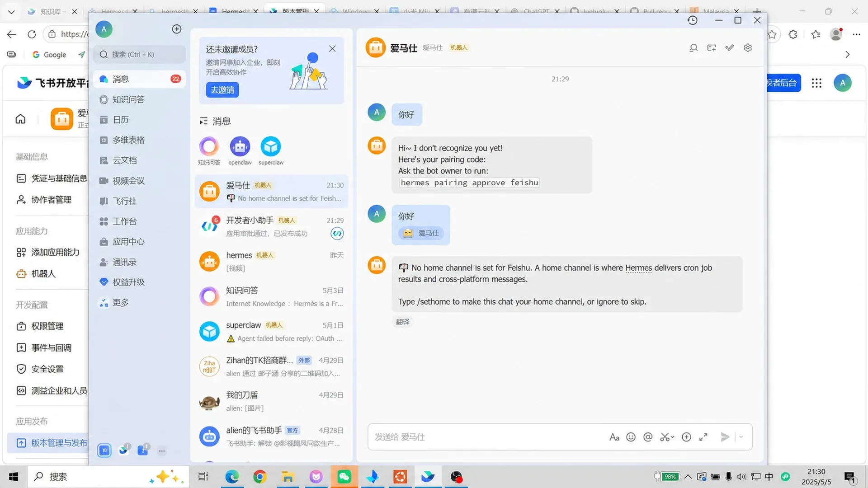Open 工作台 in sidebar

[140, 221]
